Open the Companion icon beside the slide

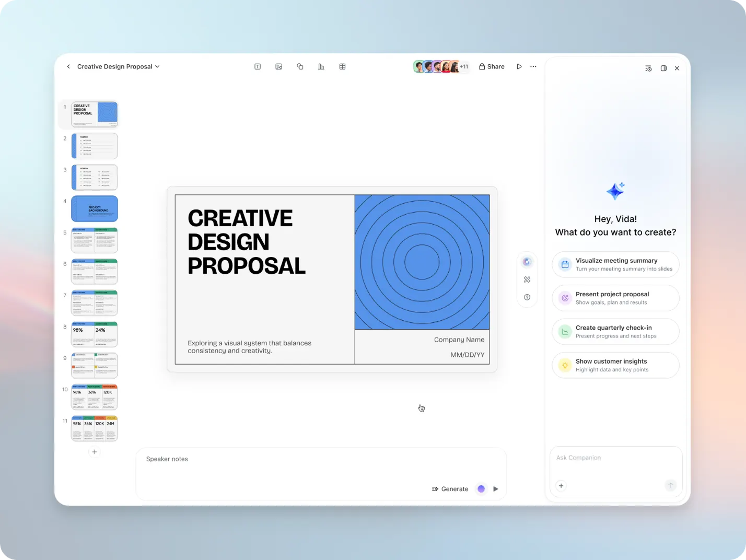tap(527, 262)
